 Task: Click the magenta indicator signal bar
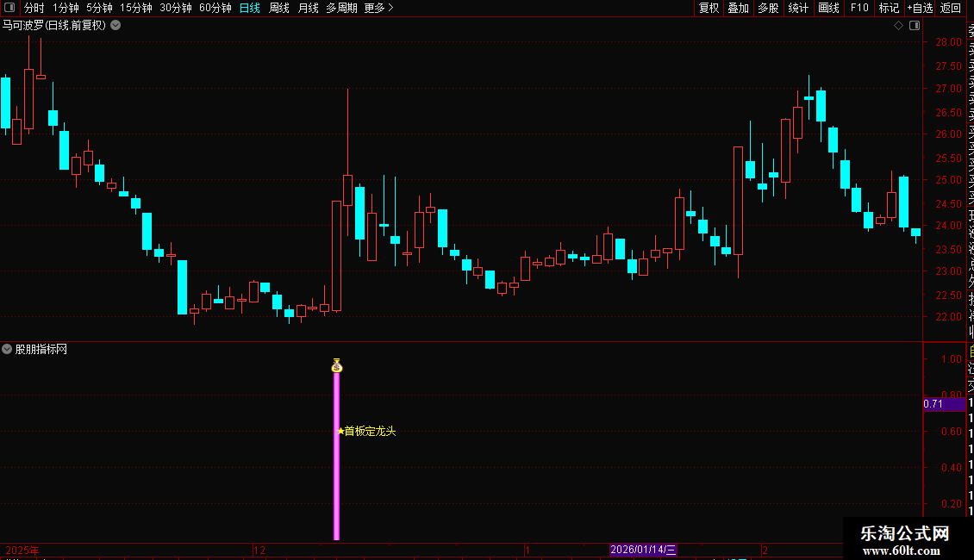[x=337, y=457]
